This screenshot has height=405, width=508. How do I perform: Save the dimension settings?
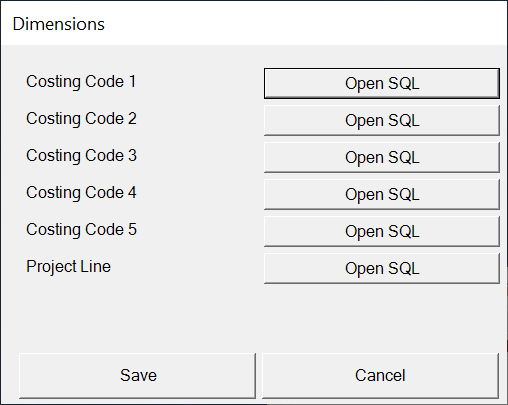(x=137, y=376)
